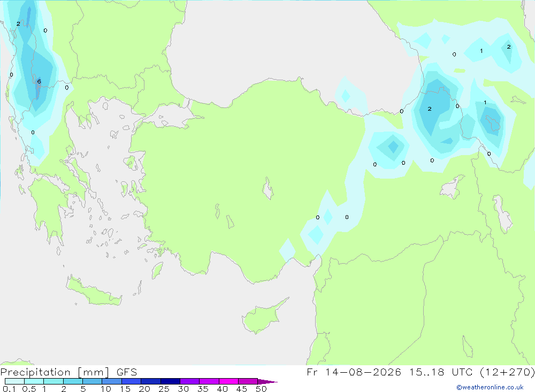Pick the 5–10 mm legend swatch

pyautogui.click(x=93, y=381)
